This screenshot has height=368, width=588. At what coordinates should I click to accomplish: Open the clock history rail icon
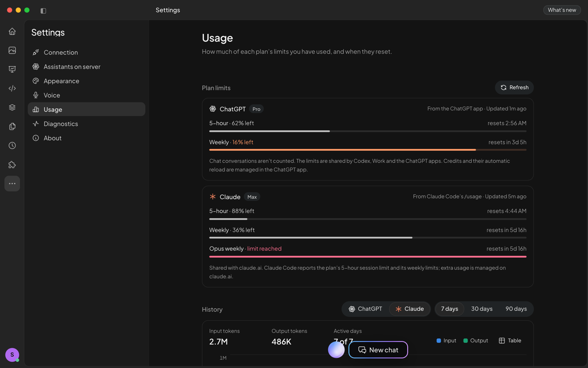pos(12,145)
